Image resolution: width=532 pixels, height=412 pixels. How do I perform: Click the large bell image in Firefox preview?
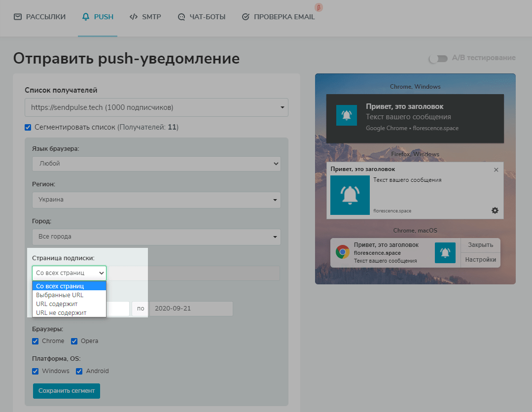(x=350, y=195)
